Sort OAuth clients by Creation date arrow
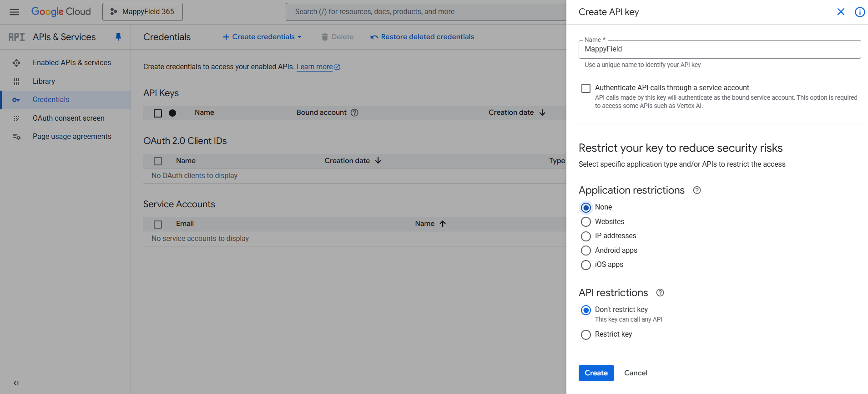Image resolution: width=868 pixels, height=394 pixels. pos(378,161)
